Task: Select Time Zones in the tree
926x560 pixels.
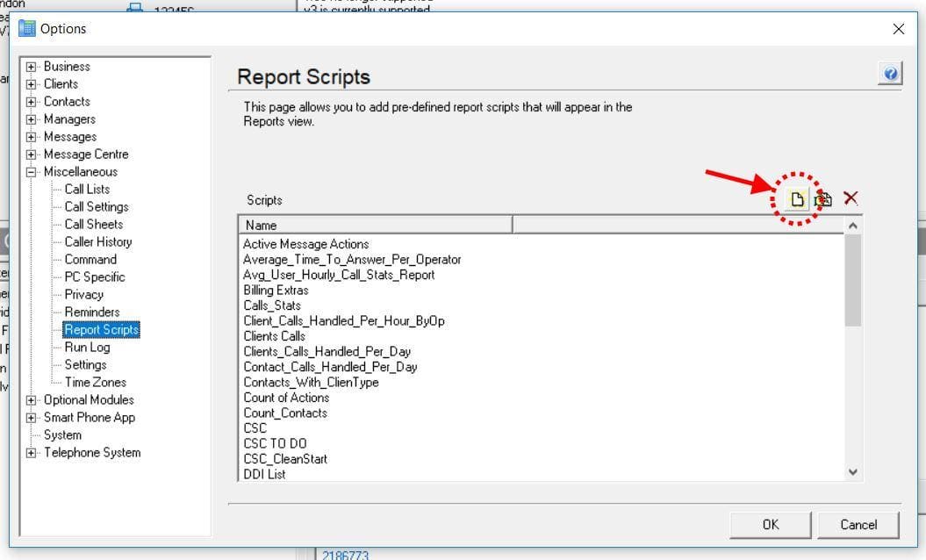Action: point(95,382)
